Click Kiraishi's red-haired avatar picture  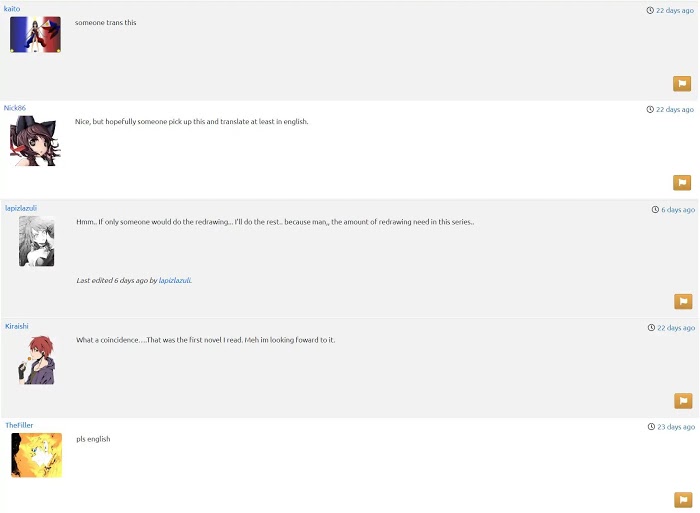tap(36, 360)
